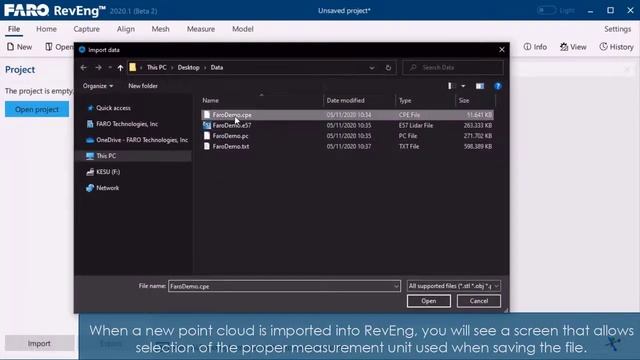This screenshot has height=360, width=640.
Task: Open the Measure tab
Action: click(200, 29)
